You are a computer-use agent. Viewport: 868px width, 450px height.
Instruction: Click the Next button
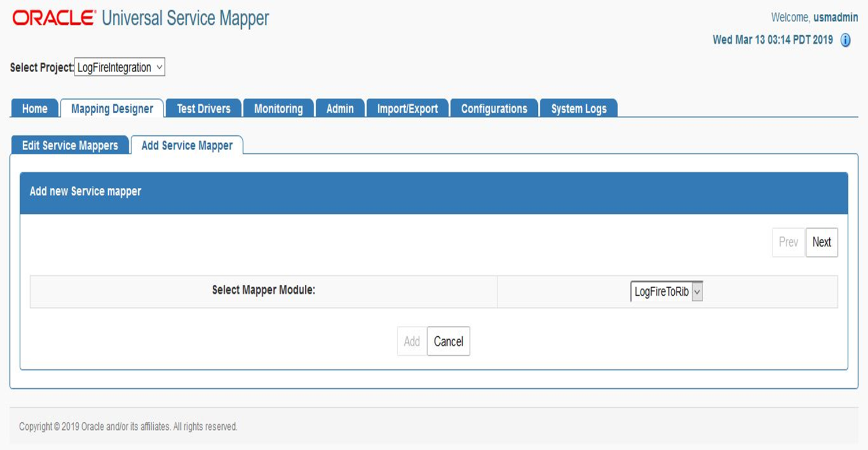(822, 242)
